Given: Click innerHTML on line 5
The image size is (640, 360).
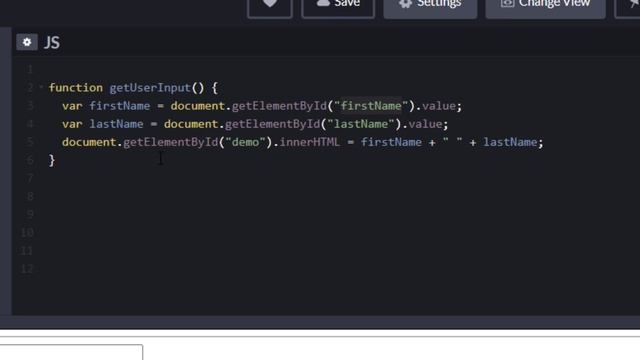Looking at the screenshot, I should pyautogui.click(x=309, y=142).
